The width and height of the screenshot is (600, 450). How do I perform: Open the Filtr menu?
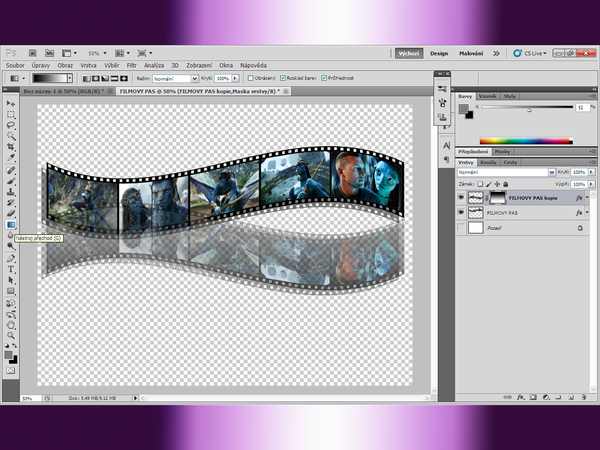[132, 64]
